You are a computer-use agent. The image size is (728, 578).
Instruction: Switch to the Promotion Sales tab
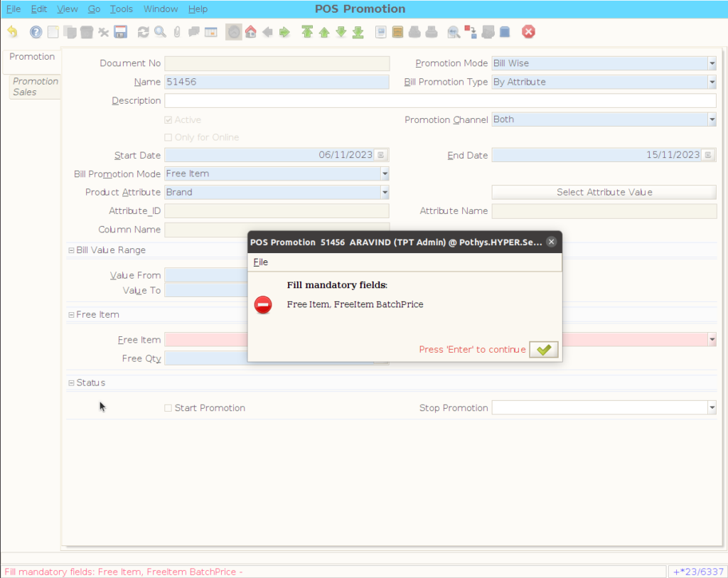coord(36,86)
